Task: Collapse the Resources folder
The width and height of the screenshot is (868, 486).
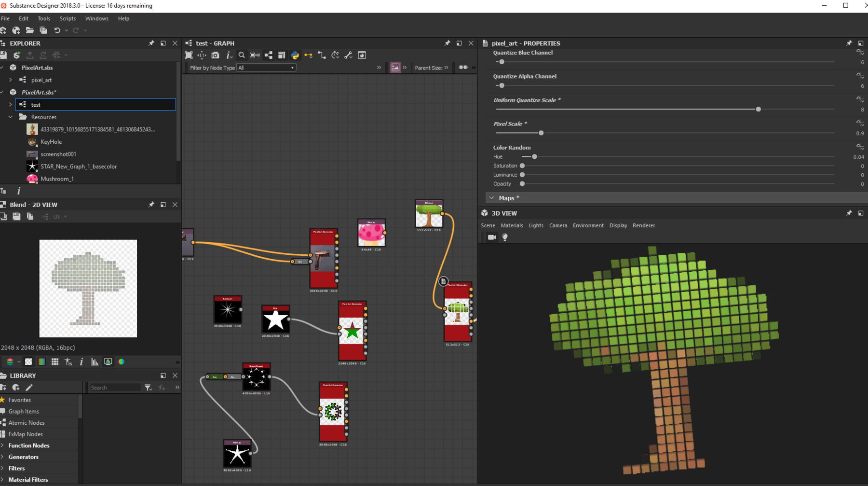Action: click(10, 117)
